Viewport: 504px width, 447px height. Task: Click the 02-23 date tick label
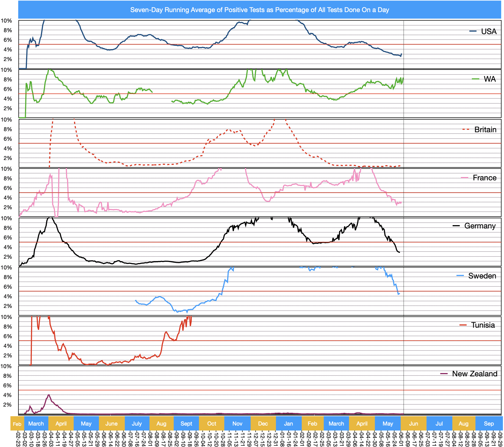[18, 439]
